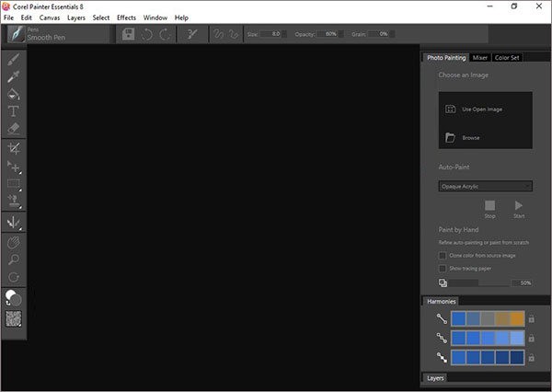Viewport: 552px width, 392px height.
Task: Choose the straight line strokes icon
Action: pos(234,34)
